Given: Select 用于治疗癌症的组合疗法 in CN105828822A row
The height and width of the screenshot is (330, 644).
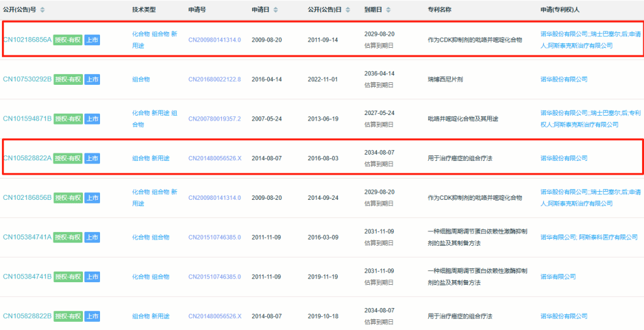Looking at the screenshot, I should [460, 158].
